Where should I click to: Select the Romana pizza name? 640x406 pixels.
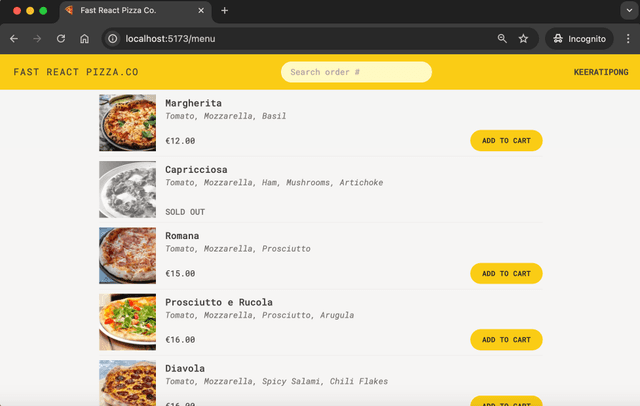point(182,236)
